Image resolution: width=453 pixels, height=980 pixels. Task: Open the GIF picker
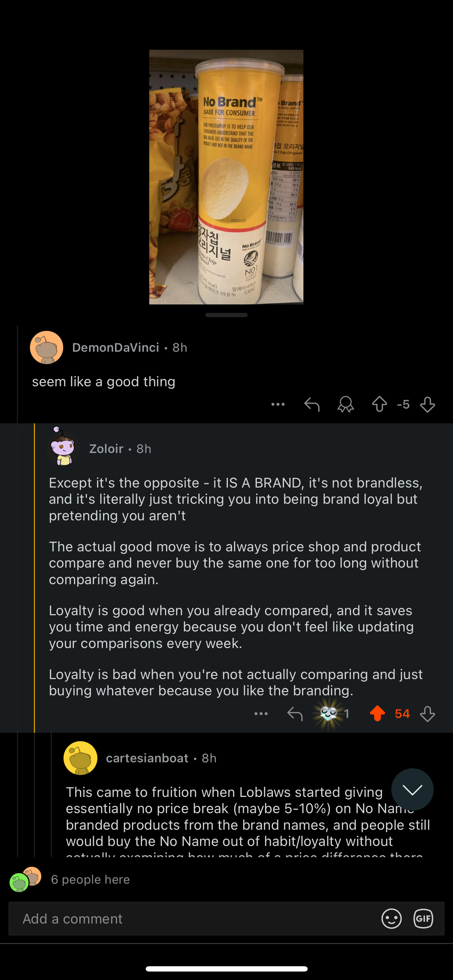click(423, 919)
